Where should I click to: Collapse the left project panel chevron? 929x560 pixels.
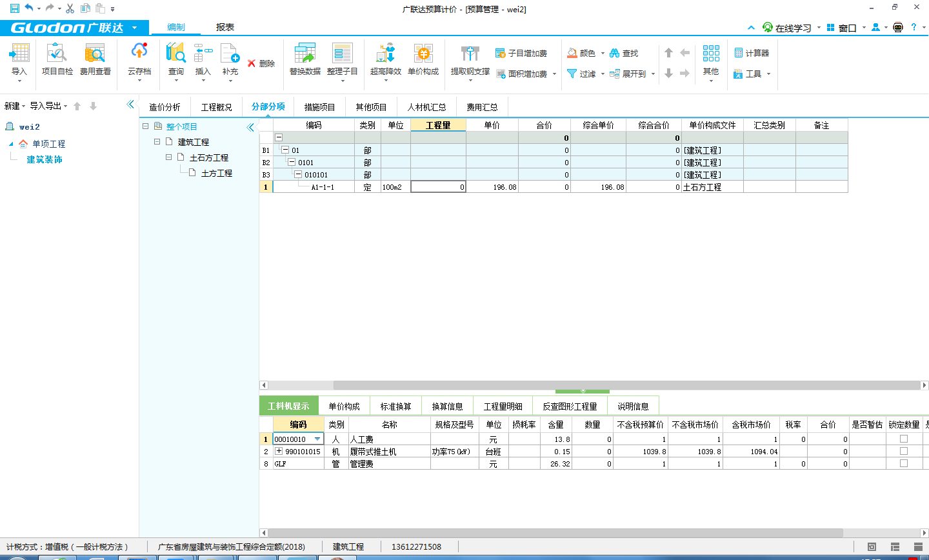[131, 105]
